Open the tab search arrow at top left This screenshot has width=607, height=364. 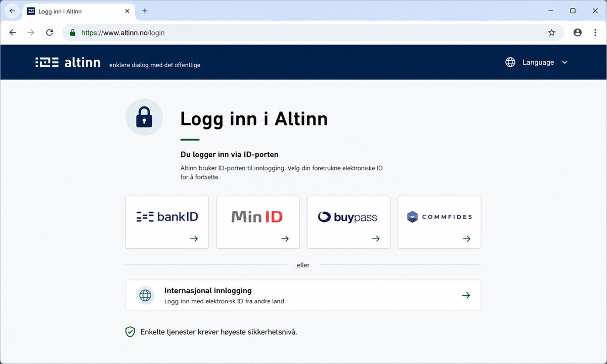point(12,11)
